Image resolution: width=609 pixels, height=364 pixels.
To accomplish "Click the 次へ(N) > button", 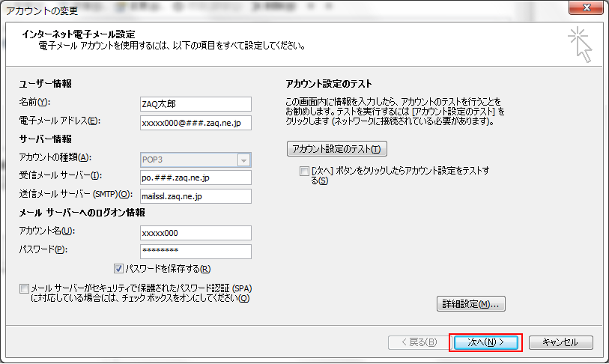I will 485,342.
